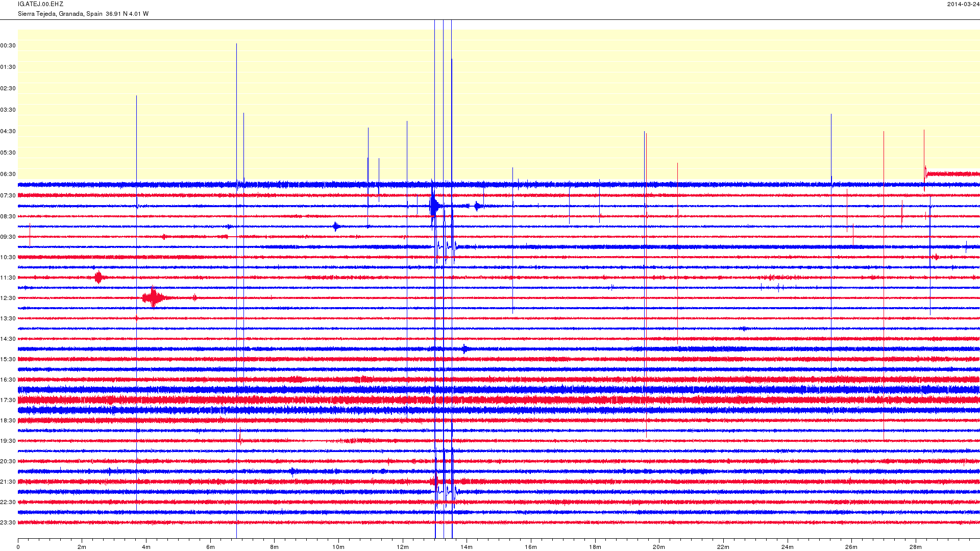
Task: Select the 14:30 time label
Action: point(8,339)
